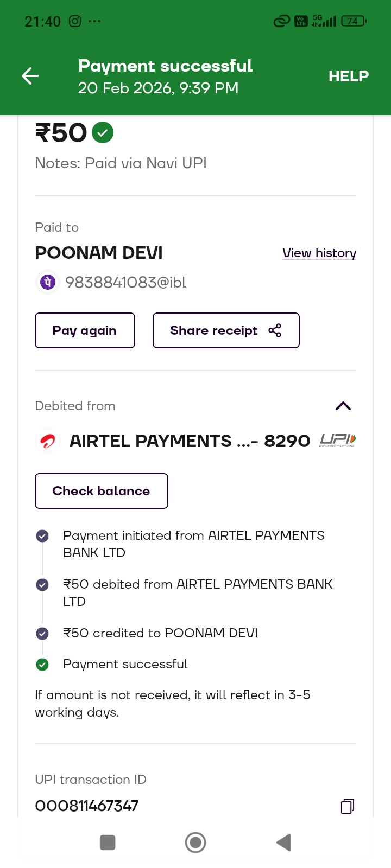Open the HELP option
The image size is (391, 868).
point(348,76)
